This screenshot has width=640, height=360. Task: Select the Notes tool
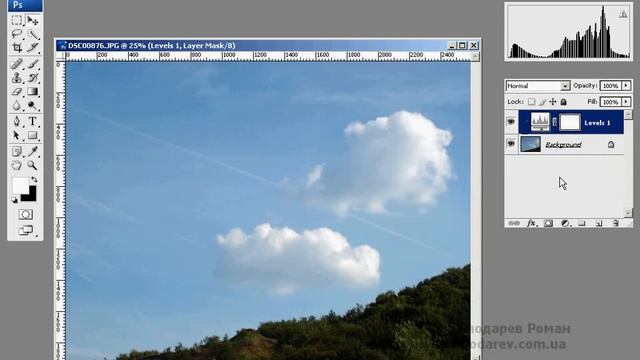click(x=17, y=151)
